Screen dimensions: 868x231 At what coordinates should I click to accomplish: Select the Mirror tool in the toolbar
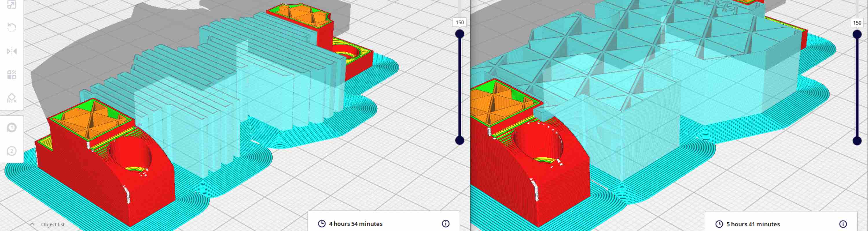12,51
